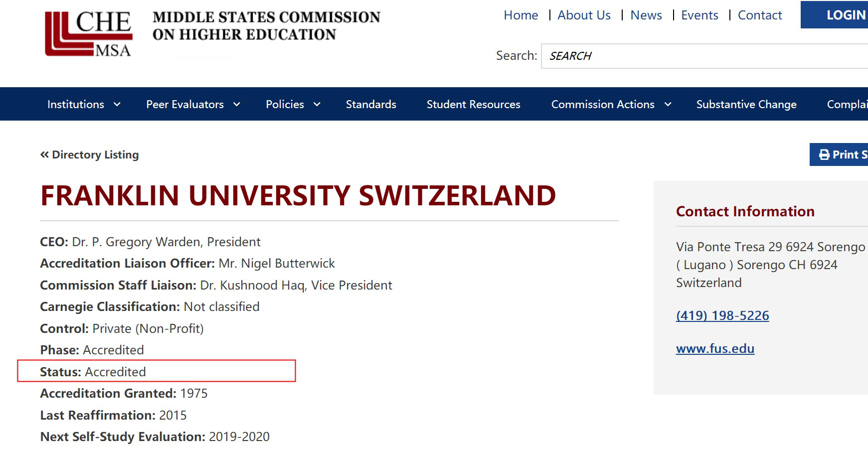Open the News link
This screenshot has height=450, width=868.
pyautogui.click(x=646, y=15)
